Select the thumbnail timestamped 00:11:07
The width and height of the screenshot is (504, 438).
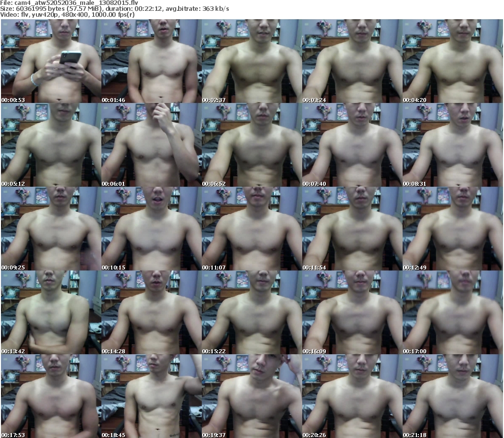click(x=252, y=229)
